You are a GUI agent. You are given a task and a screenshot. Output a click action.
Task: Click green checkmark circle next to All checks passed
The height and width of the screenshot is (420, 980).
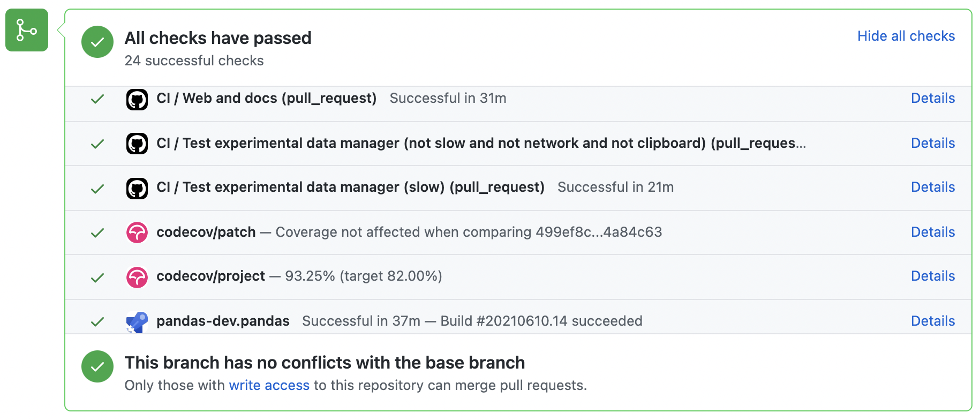click(x=97, y=42)
